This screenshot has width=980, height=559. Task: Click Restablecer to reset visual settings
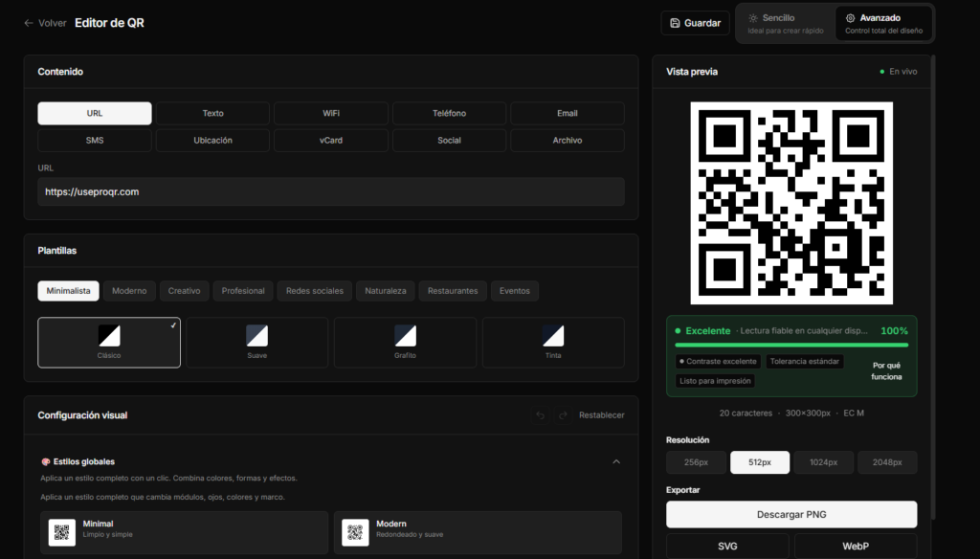(x=601, y=415)
